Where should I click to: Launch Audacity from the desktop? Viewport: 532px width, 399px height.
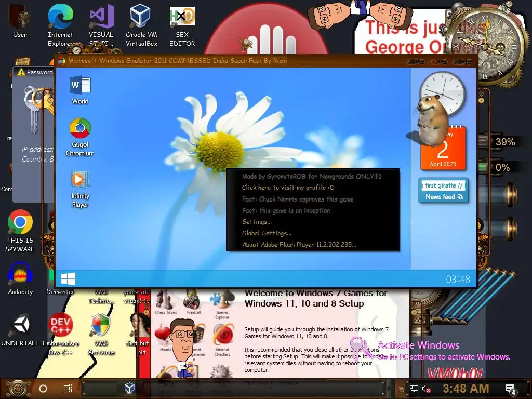pos(20,278)
